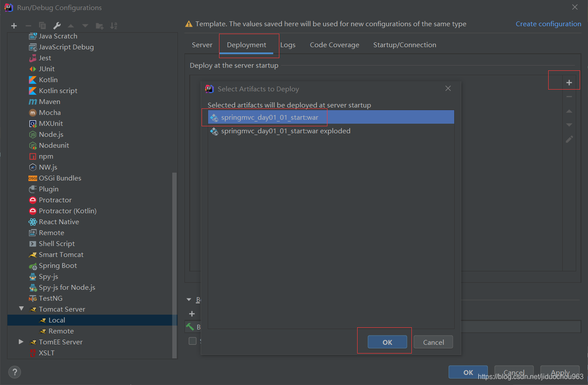The height and width of the screenshot is (385, 588).
Task: Select the Mocha template
Action: click(x=45, y=113)
